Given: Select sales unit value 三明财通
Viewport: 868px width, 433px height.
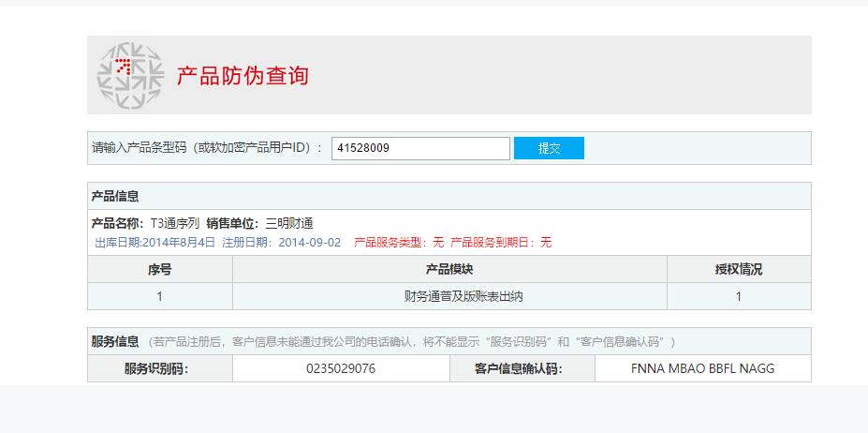Looking at the screenshot, I should [289, 224].
